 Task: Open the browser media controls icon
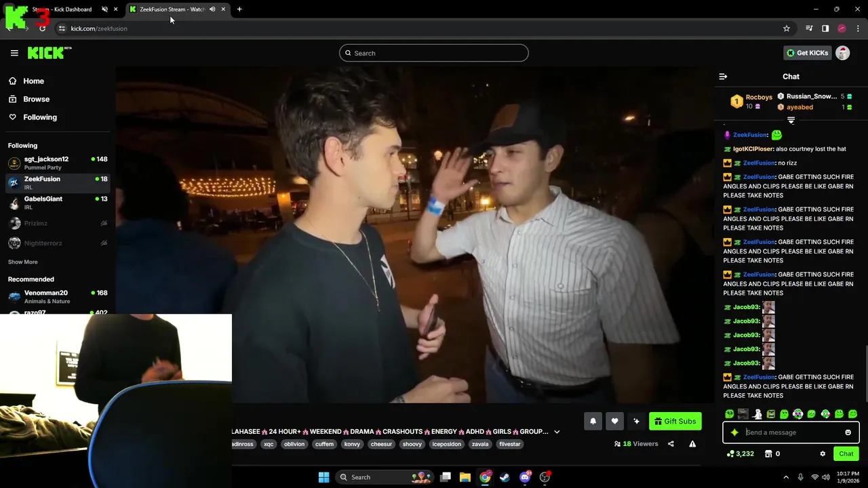809,28
